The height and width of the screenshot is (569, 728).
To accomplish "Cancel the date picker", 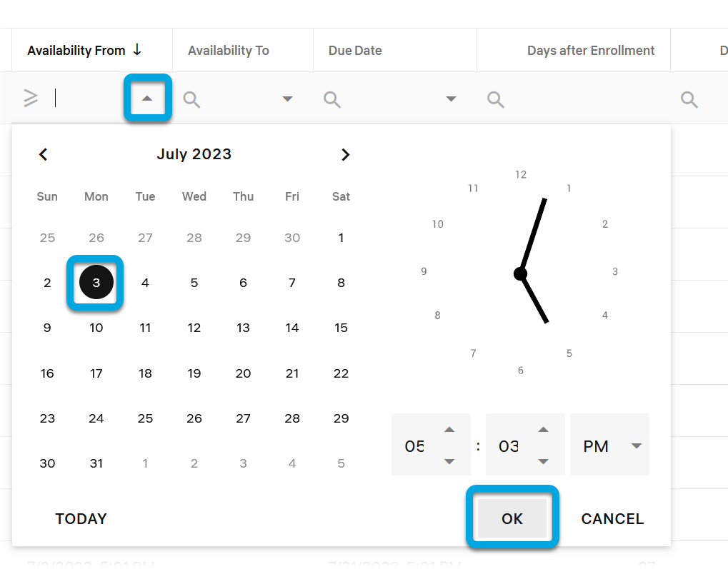I will [x=612, y=519].
